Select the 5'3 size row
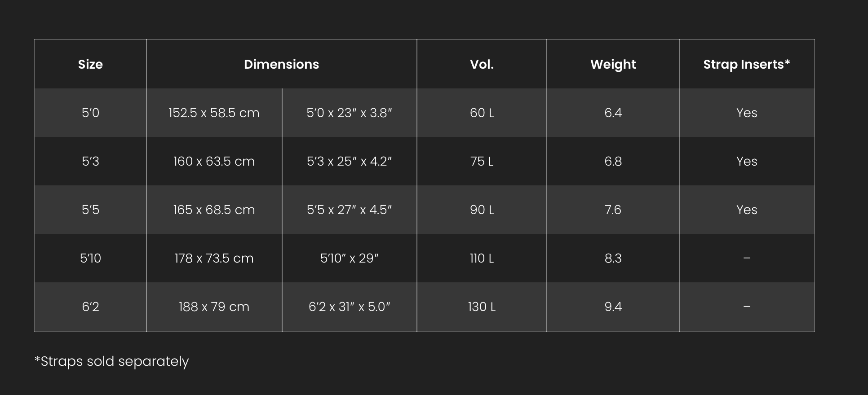The height and width of the screenshot is (395, 868). (90, 161)
